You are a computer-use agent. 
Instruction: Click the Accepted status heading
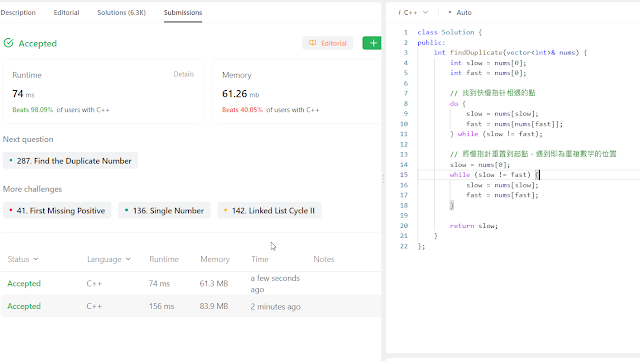(38, 43)
